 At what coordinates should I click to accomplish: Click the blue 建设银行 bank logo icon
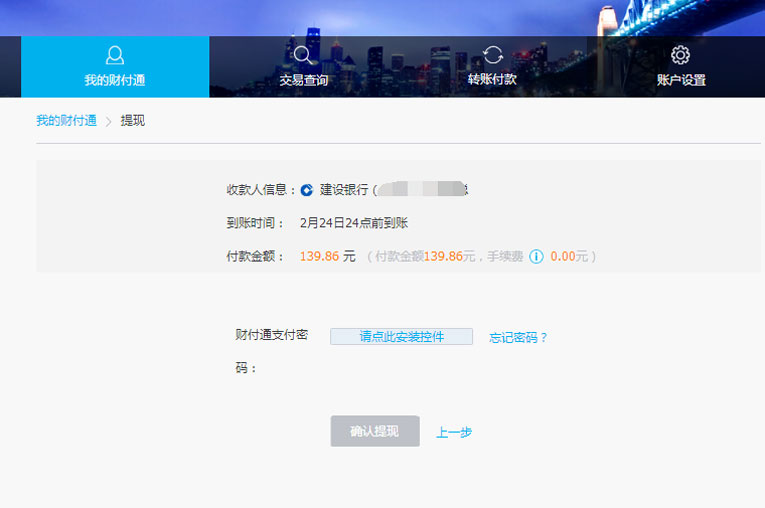coord(307,189)
